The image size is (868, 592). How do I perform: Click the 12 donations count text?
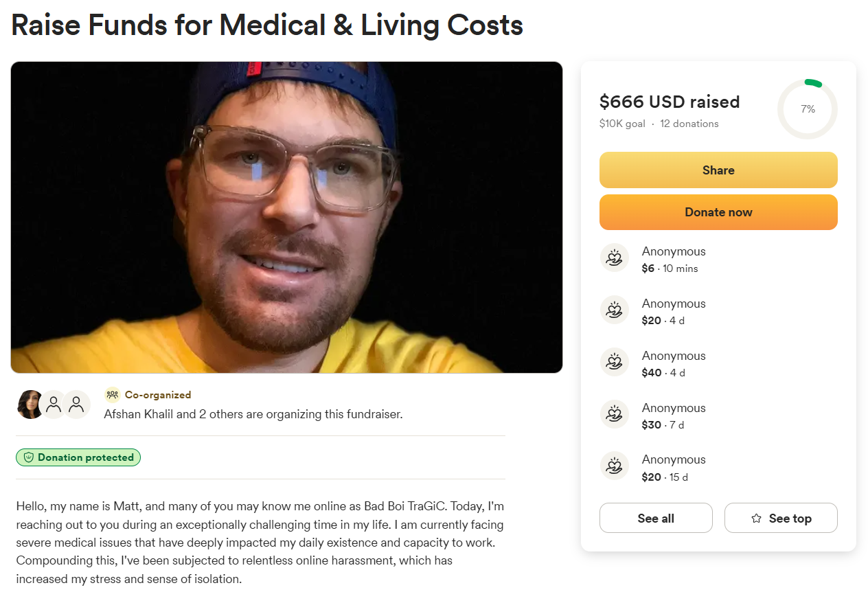[689, 124]
